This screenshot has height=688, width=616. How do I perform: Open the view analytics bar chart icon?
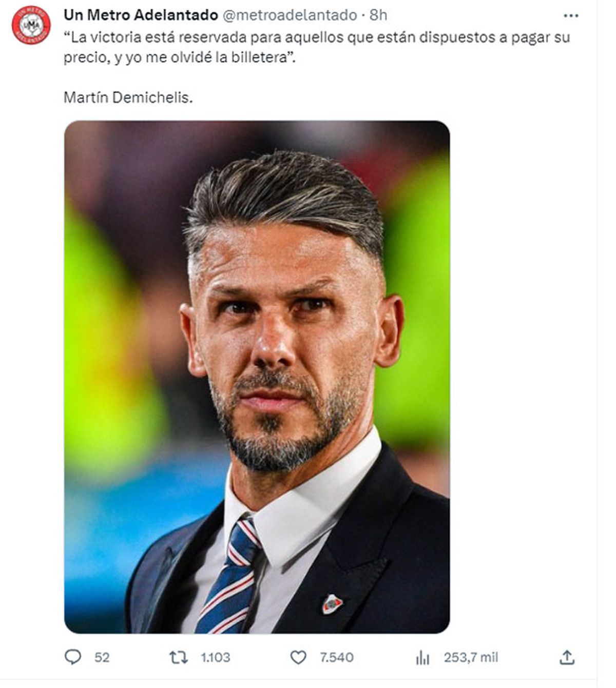(x=422, y=657)
